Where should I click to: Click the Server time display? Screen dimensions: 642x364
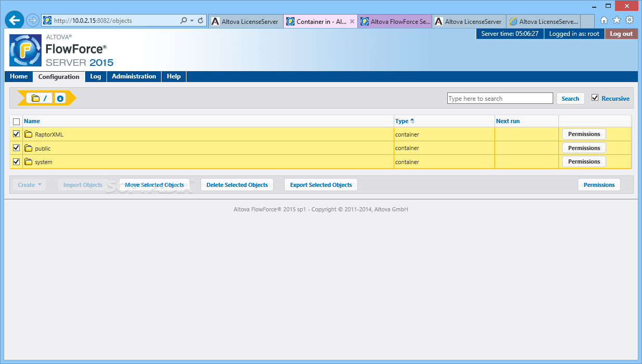pos(510,34)
